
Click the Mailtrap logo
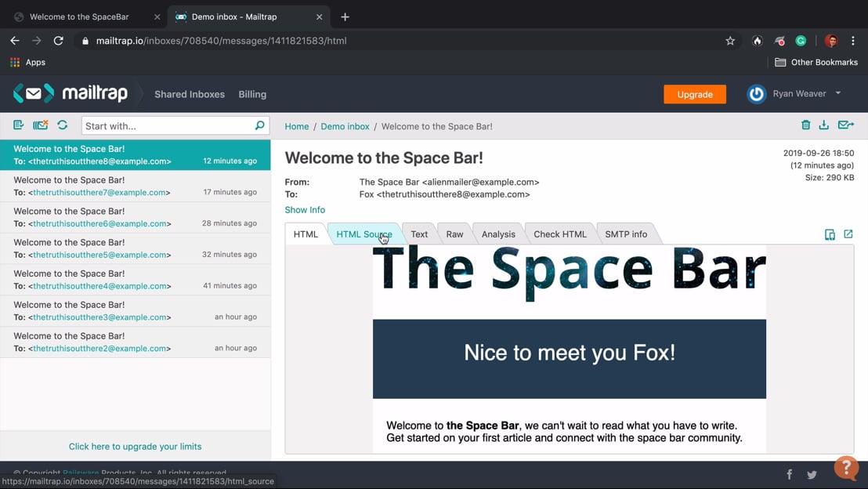pos(71,93)
